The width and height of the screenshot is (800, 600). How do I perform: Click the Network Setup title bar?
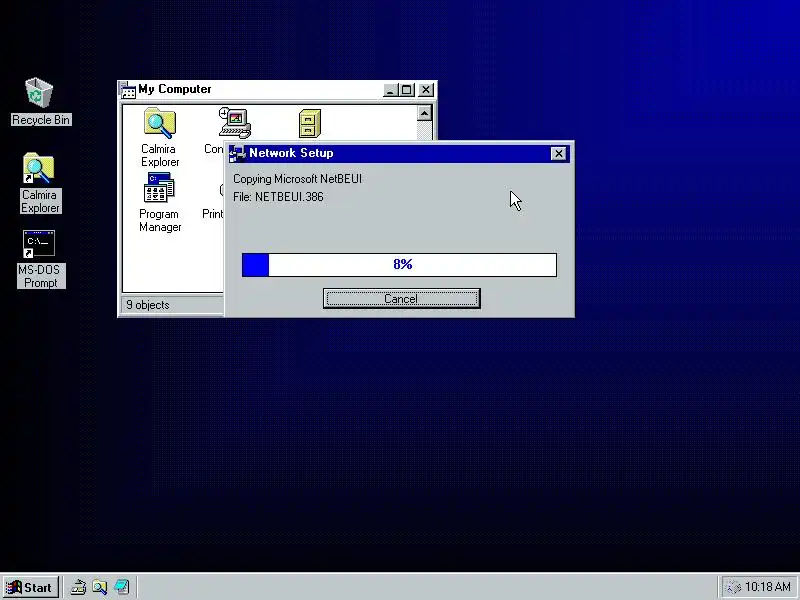click(x=399, y=154)
